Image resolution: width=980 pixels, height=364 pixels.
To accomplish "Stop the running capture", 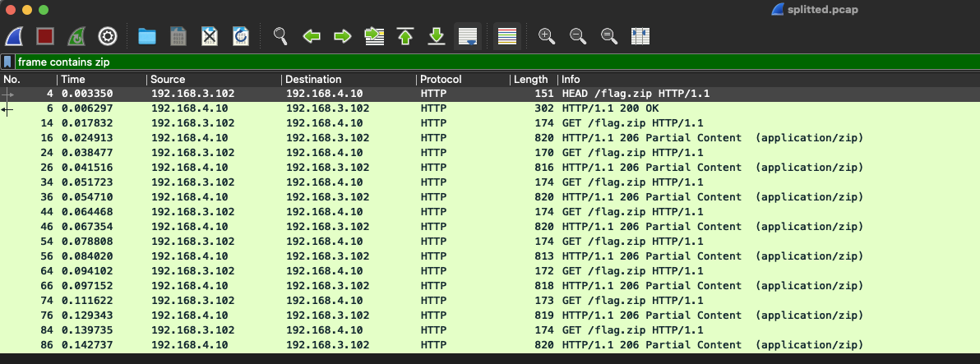I will click(45, 36).
